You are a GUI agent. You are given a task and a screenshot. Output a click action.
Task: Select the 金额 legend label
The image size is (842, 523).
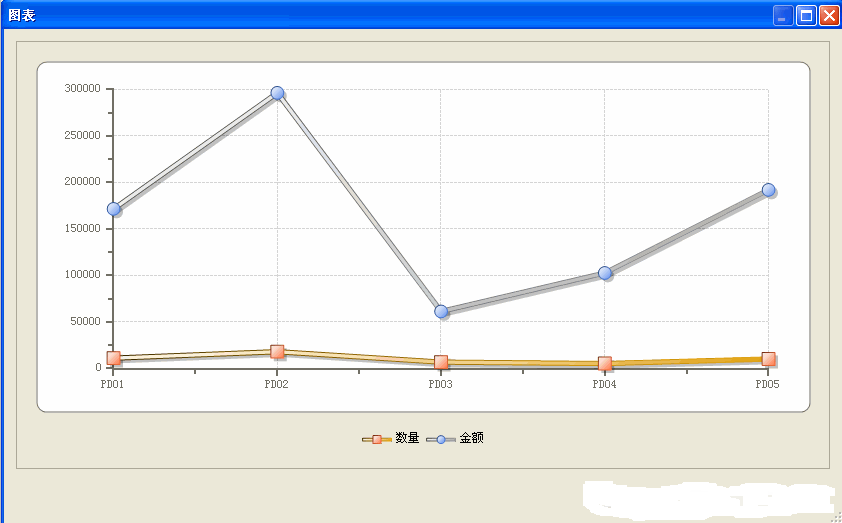[x=471, y=438]
